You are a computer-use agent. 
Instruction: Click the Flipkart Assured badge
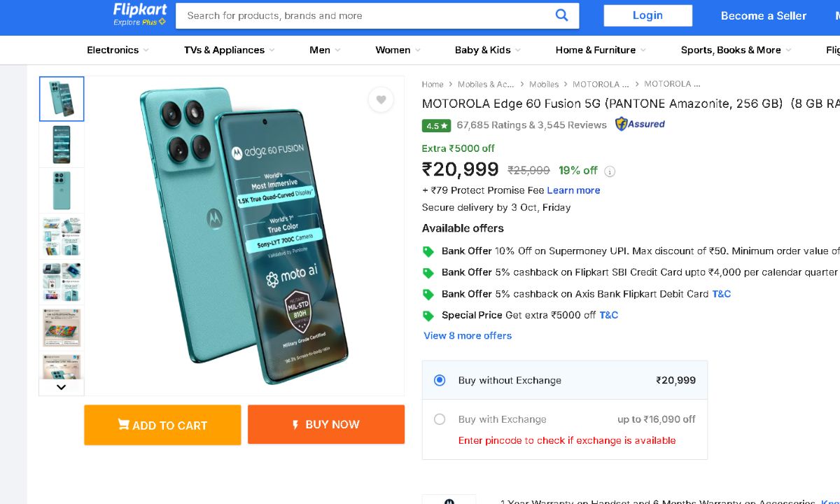coord(640,125)
